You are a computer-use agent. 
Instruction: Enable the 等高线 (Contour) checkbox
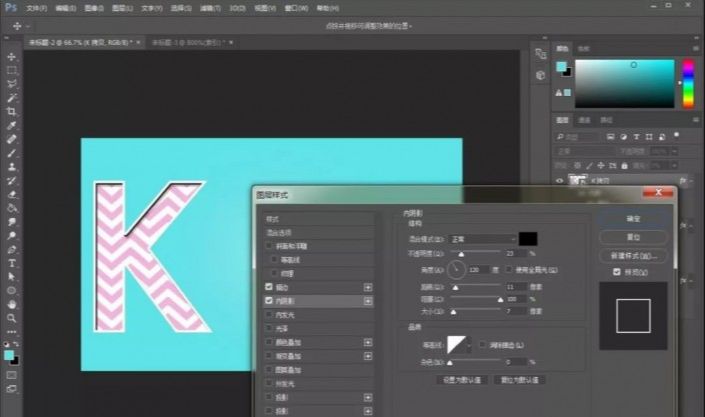(274, 260)
